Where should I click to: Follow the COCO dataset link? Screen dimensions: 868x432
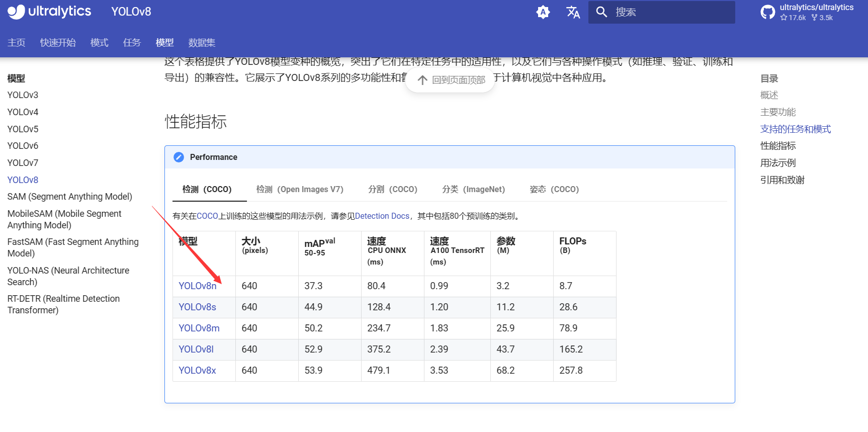point(207,216)
